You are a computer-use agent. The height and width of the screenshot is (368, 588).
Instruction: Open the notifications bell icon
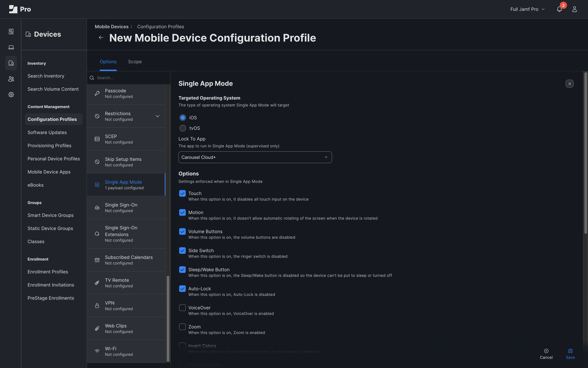tap(559, 9)
